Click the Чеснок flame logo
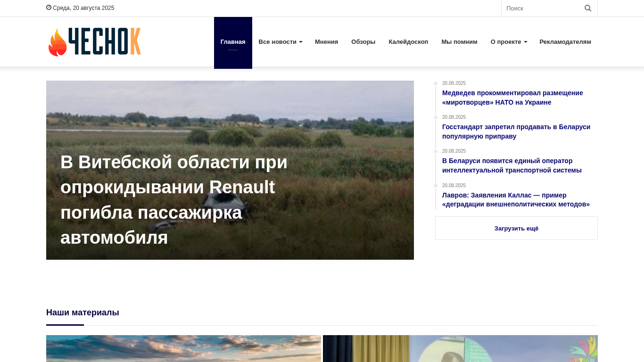 click(x=94, y=42)
